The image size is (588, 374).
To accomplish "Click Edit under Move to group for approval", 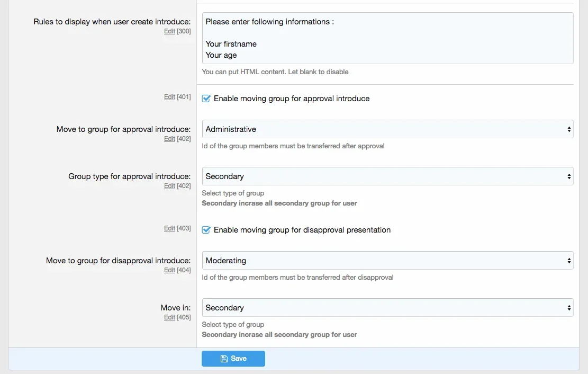I will pos(169,139).
